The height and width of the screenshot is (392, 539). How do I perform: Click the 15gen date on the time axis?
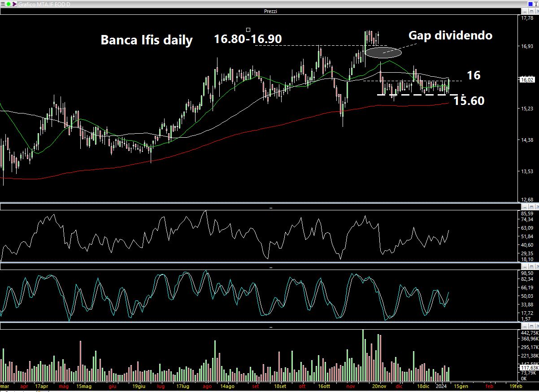(x=461, y=386)
